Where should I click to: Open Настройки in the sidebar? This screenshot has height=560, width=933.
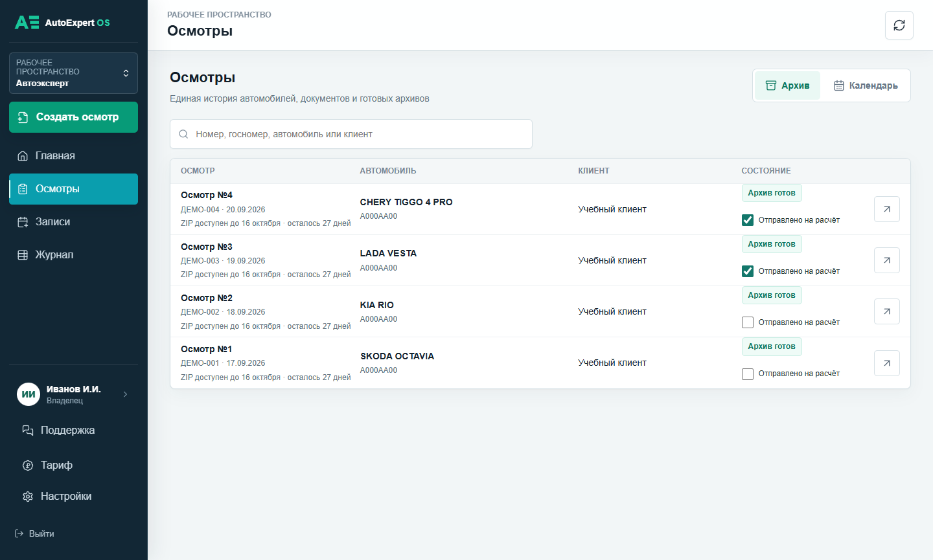point(73,497)
